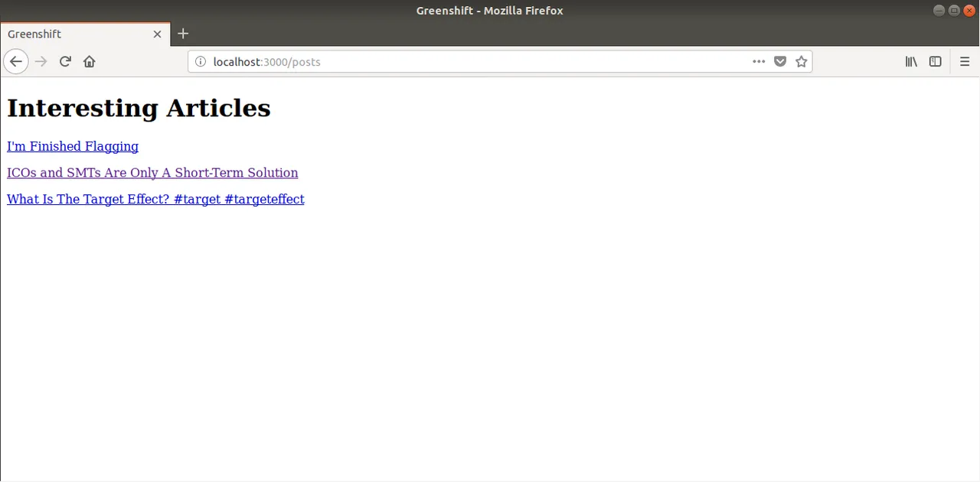Screen dimensions: 980x482
Task: Show site information icon in address bar
Action: [x=201, y=62]
